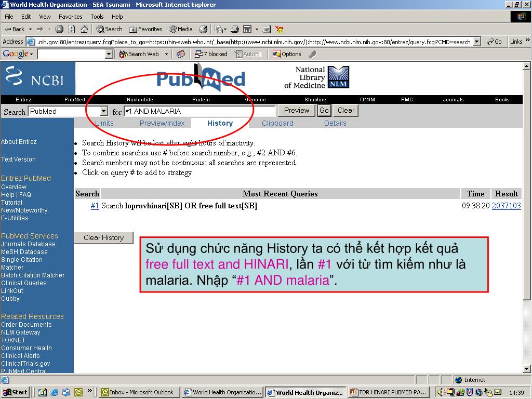Viewport: 532px width, 399px height.
Task: Click the Go search button
Action: click(x=324, y=111)
